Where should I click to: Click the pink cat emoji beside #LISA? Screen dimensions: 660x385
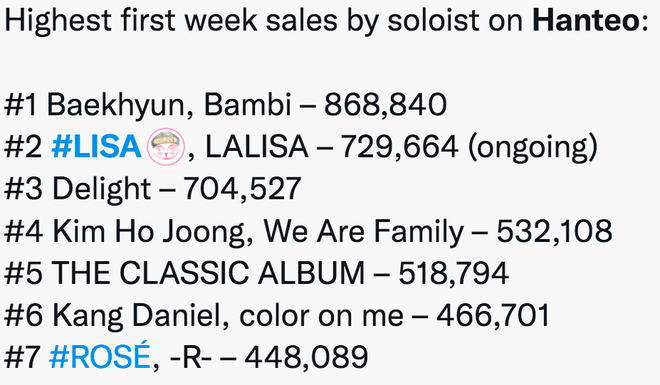166,147
